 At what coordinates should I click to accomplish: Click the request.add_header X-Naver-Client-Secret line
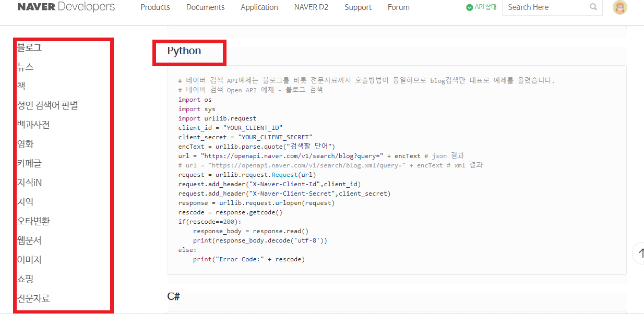point(284,194)
